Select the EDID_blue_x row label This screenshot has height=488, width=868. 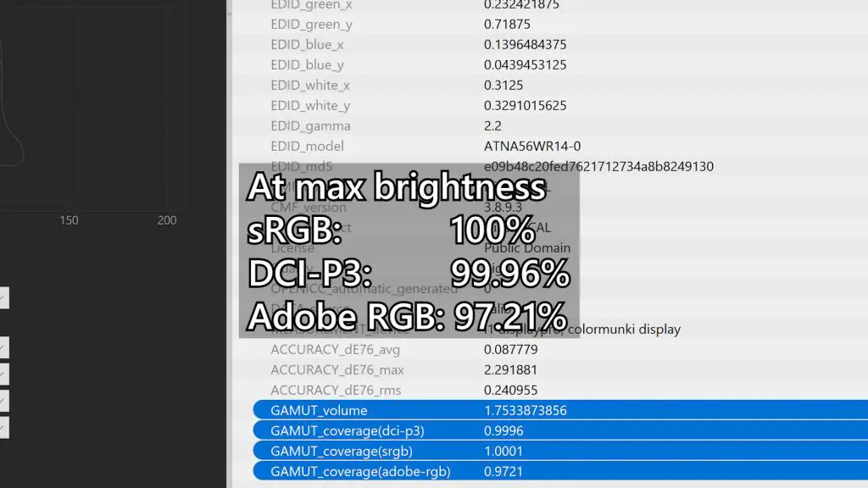click(x=307, y=45)
